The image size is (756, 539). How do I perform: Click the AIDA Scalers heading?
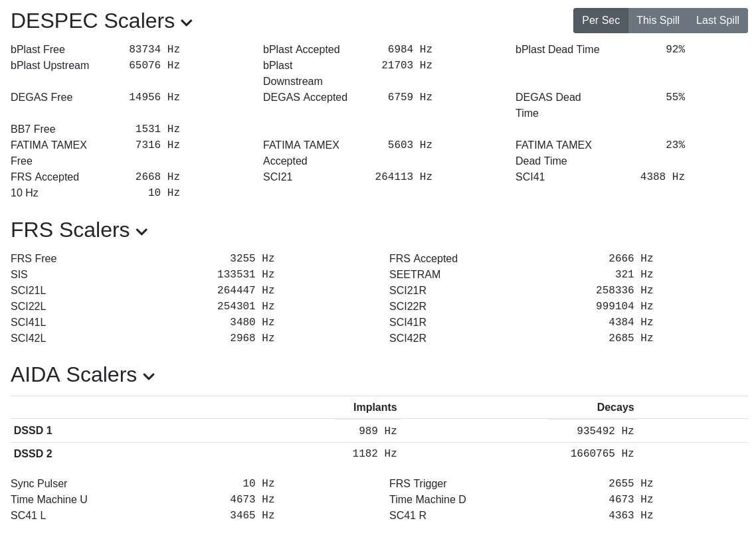(74, 375)
